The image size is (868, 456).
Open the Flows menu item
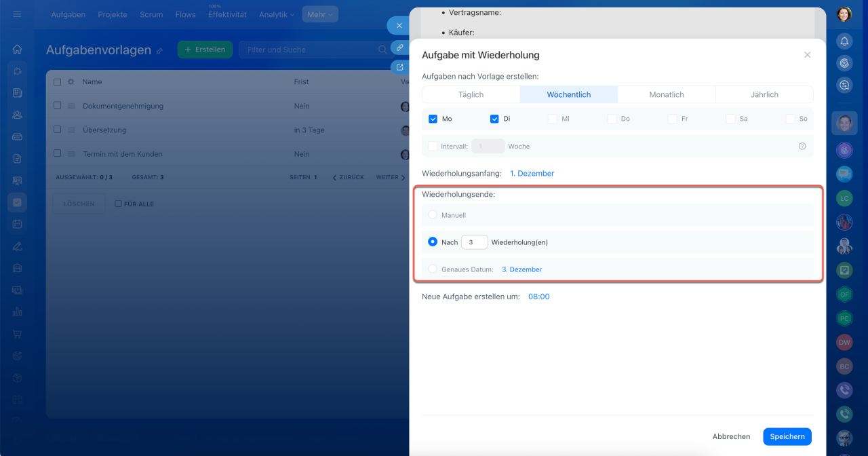click(x=185, y=14)
